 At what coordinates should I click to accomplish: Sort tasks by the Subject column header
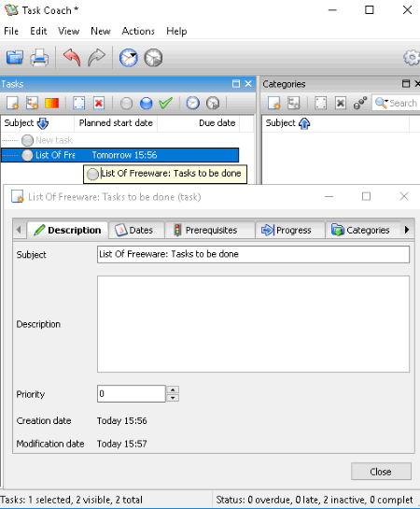(x=37, y=123)
